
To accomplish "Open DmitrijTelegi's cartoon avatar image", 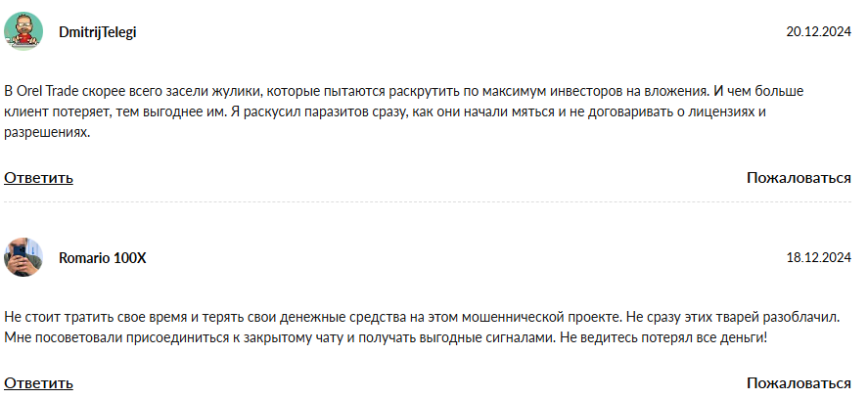I will [23, 31].
